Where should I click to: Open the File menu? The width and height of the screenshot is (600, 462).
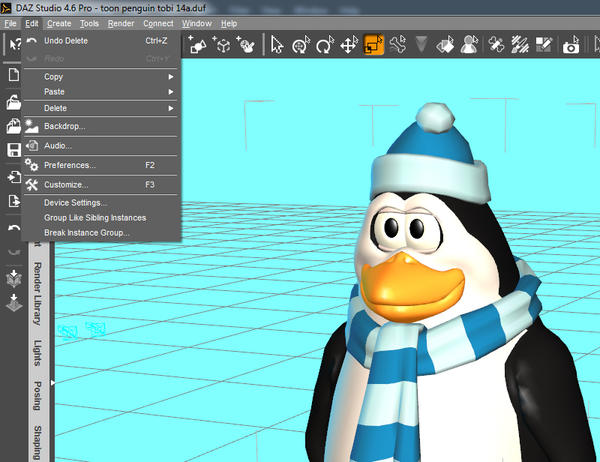coord(10,24)
